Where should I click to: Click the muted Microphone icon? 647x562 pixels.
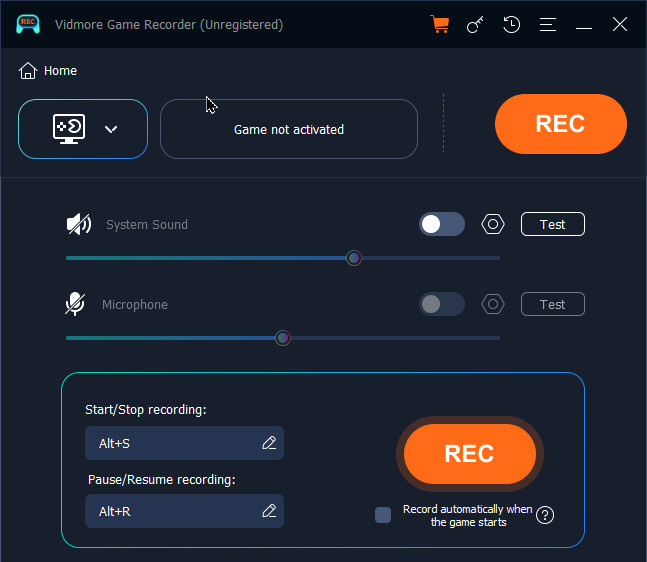click(75, 304)
